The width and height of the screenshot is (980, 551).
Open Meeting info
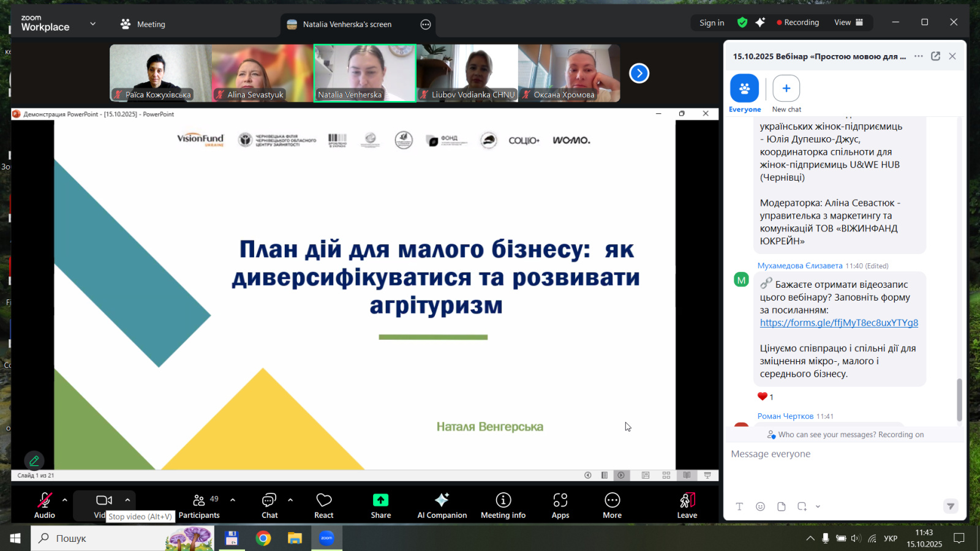pos(503,505)
